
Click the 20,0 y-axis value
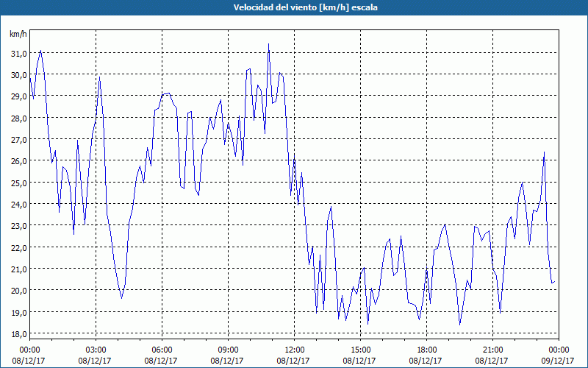click(19, 291)
